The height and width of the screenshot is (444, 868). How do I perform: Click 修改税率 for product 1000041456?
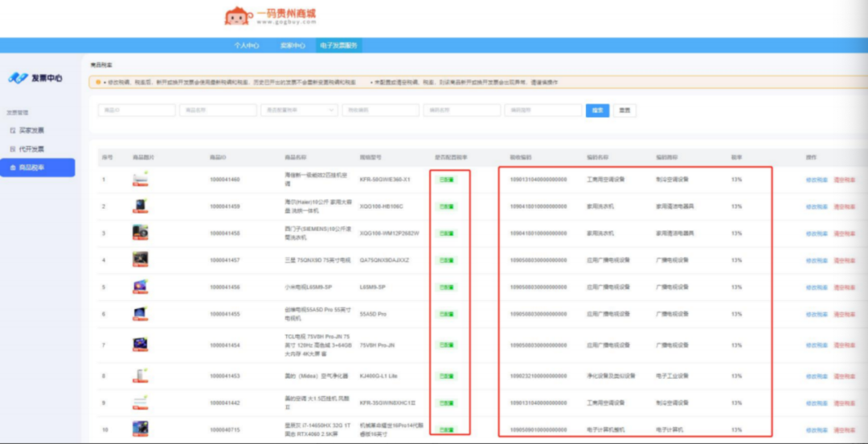click(817, 287)
